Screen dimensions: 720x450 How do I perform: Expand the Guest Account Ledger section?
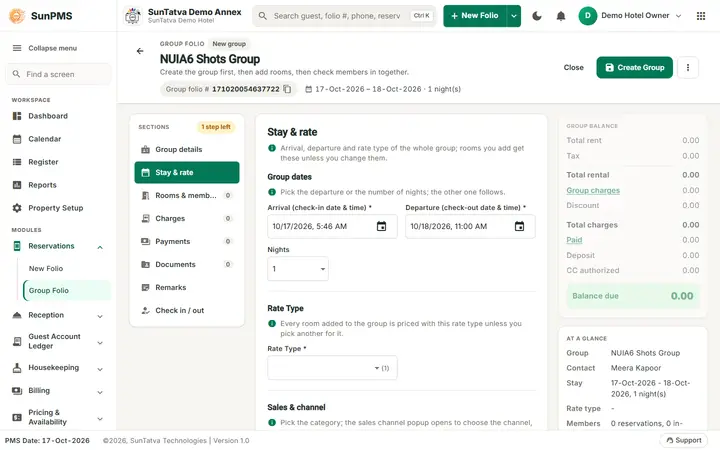coord(100,343)
